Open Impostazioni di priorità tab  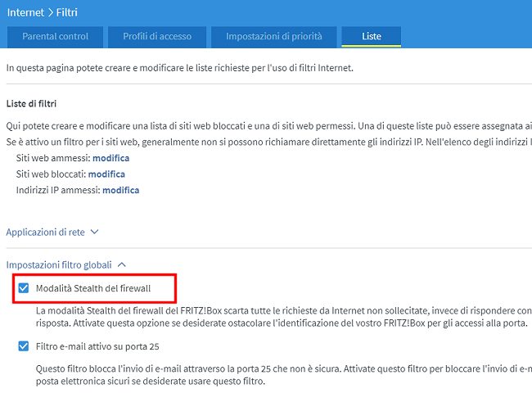click(x=274, y=37)
